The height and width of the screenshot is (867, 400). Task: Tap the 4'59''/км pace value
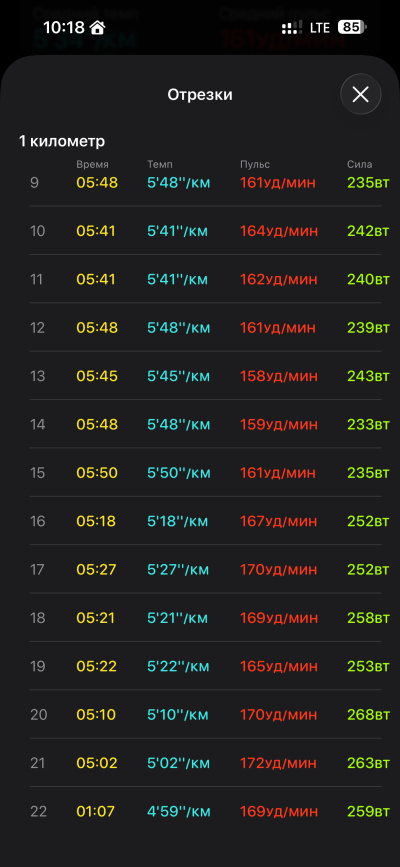(x=179, y=811)
